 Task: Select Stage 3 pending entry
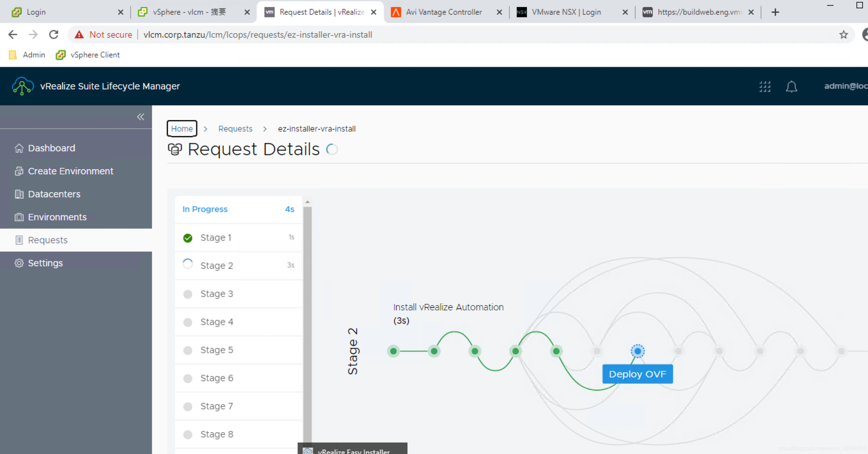pos(216,294)
